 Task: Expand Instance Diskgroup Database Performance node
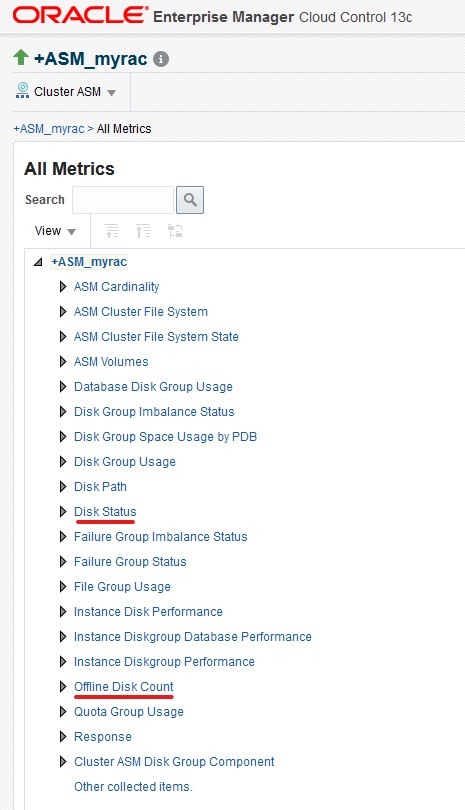[x=63, y=636]
